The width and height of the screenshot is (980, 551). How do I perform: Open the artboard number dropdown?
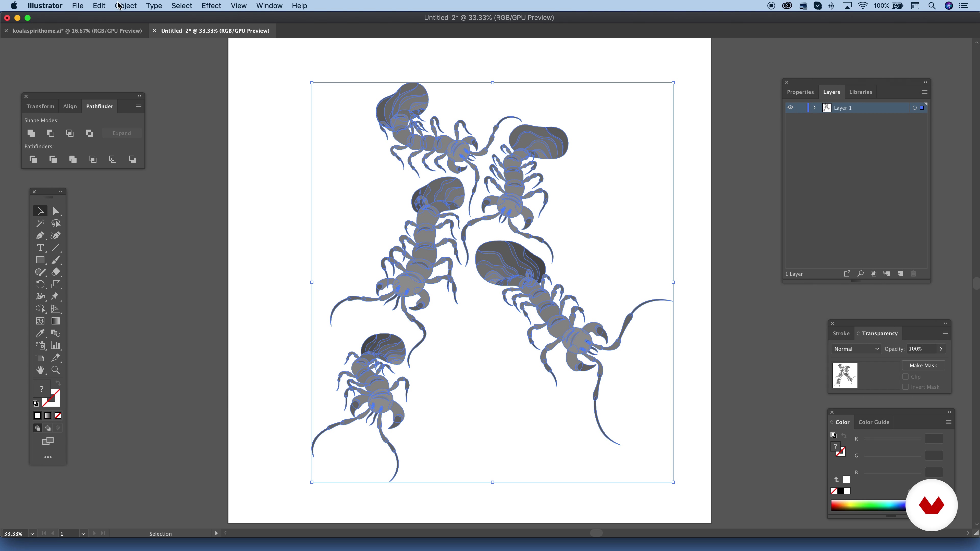coord(83,533)
